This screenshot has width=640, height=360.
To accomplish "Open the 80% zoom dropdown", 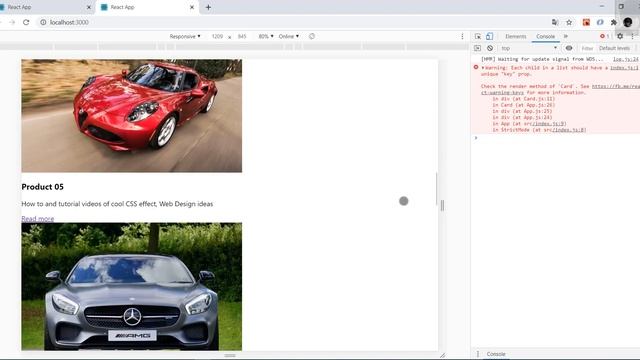I will 266,36.
